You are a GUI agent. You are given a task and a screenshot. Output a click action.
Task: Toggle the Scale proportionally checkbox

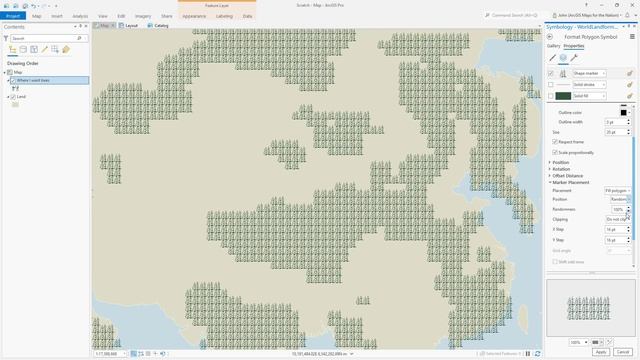click(x=555, y=152)
